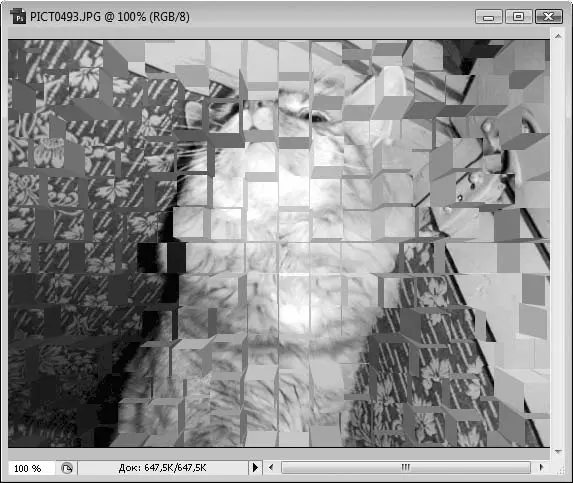Click the up arrow of vertical scrollbar
This screenshot has height=483, width=573.
[x=558, y=36]
